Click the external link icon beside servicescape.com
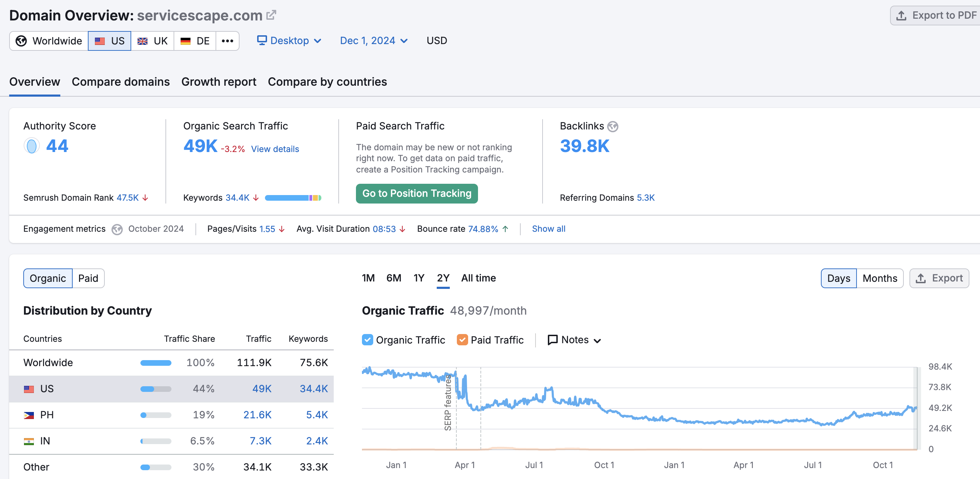 [271, 15]
